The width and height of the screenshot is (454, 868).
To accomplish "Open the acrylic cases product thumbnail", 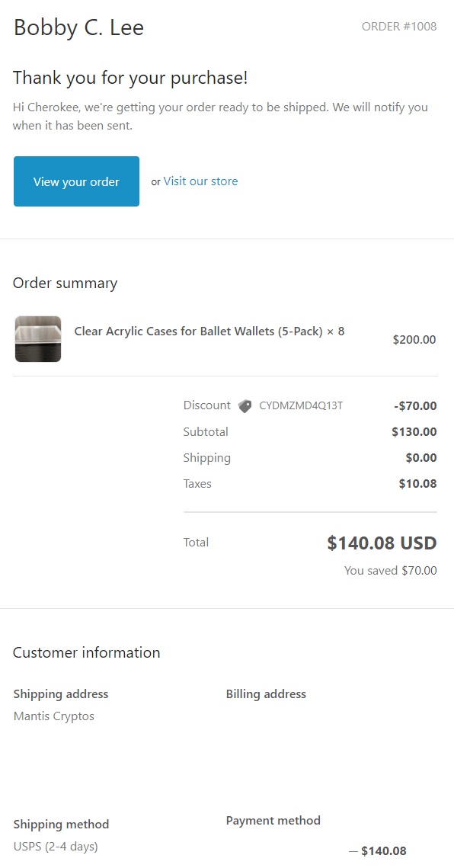I will pos(37,339).
